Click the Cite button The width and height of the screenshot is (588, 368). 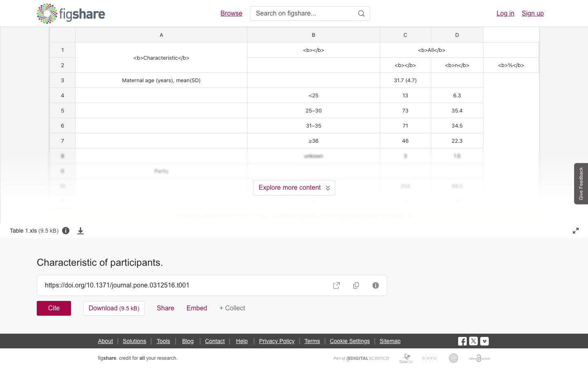54,308
